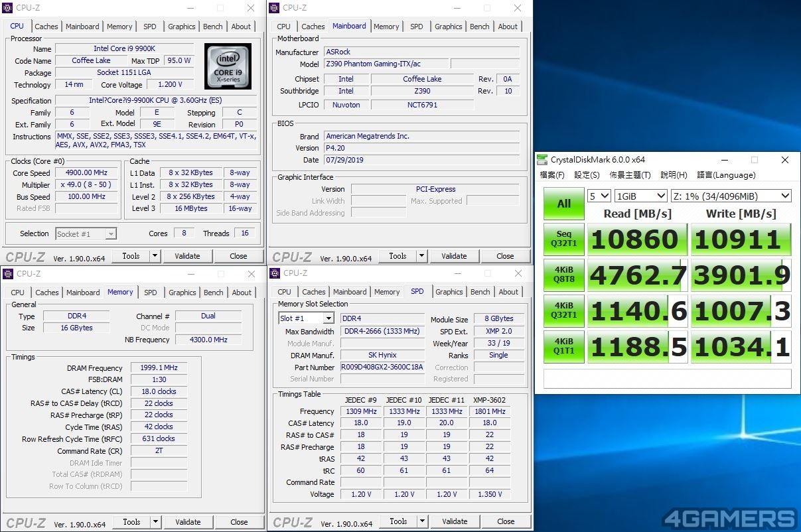Click the Tools button in the SPD window
Viewport: 801px width, 532px height.
point(398,521)
